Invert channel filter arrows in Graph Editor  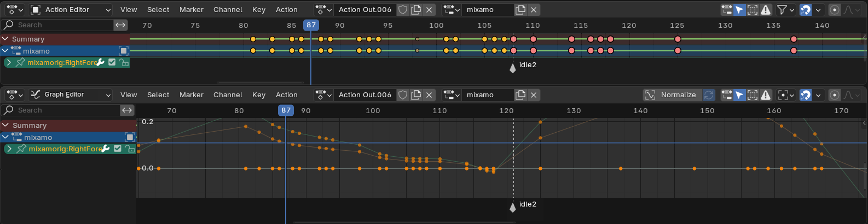click(127, 110)
